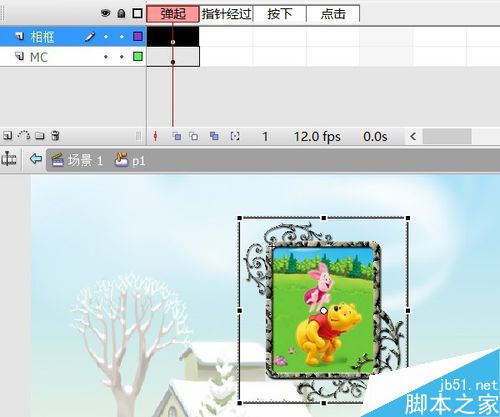Click the 0.0s elapsed time readout
Viewport: 500px width, 417px height.
click(x=375, y=136)
